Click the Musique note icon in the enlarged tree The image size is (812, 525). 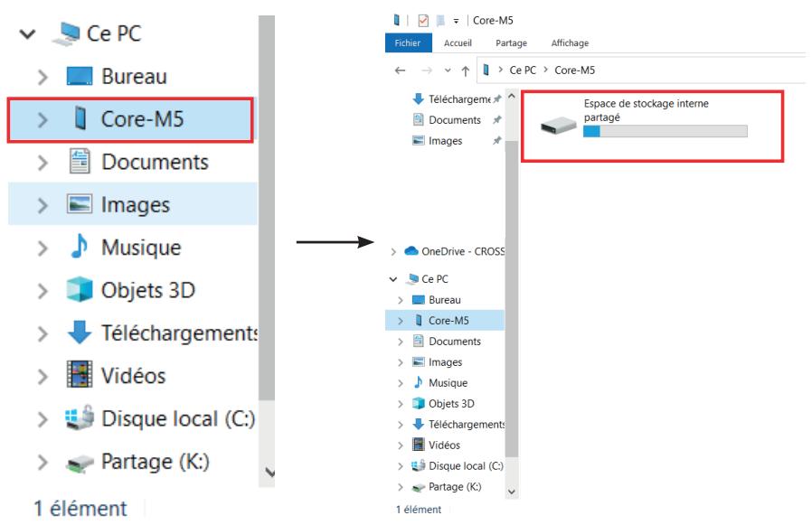pyautogui.click(x=80, y=247)
